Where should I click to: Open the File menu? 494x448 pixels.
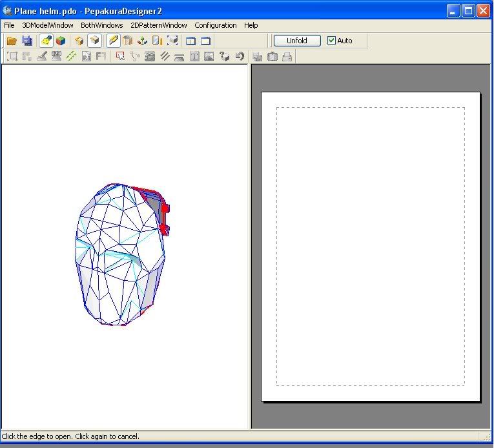[9, 25]
